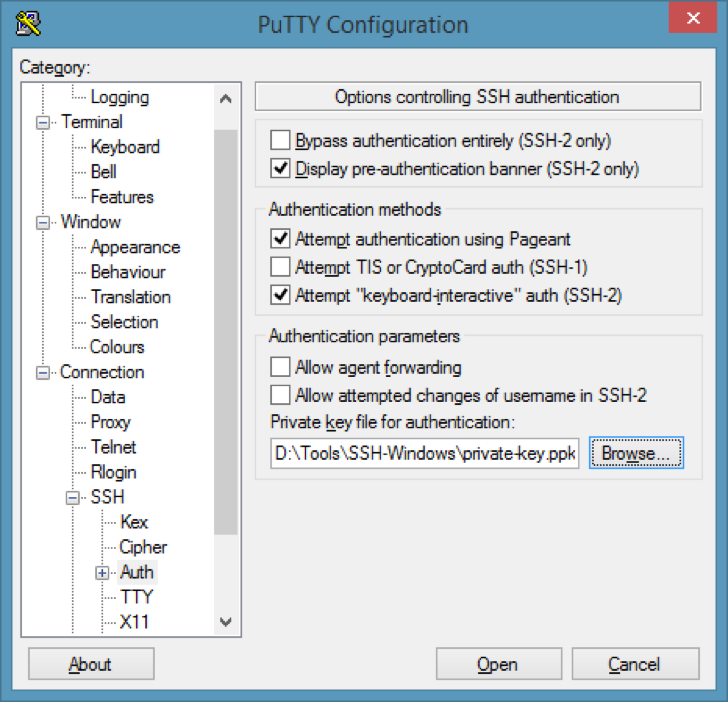
Task: Click the category list scroll down arrow
Action: (x=226, y=622)
